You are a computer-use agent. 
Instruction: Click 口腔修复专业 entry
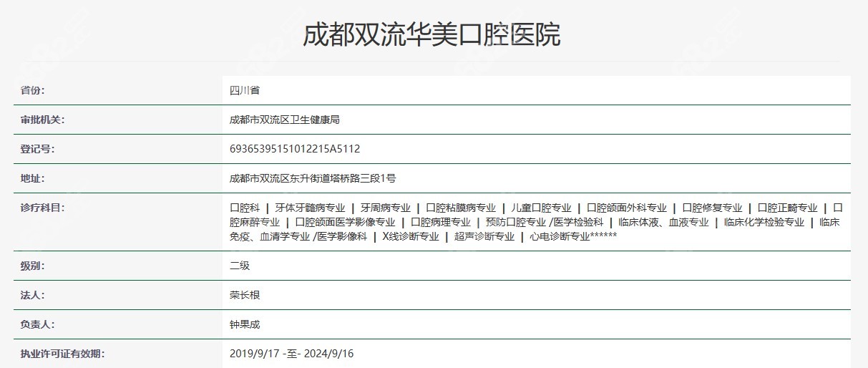click(x=712, y=208)
